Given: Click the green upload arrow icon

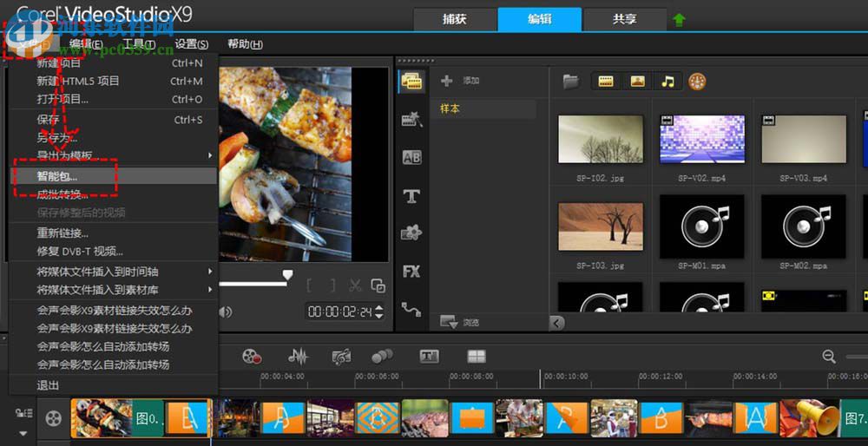Looking at the screenshot, I should [680, 20].
